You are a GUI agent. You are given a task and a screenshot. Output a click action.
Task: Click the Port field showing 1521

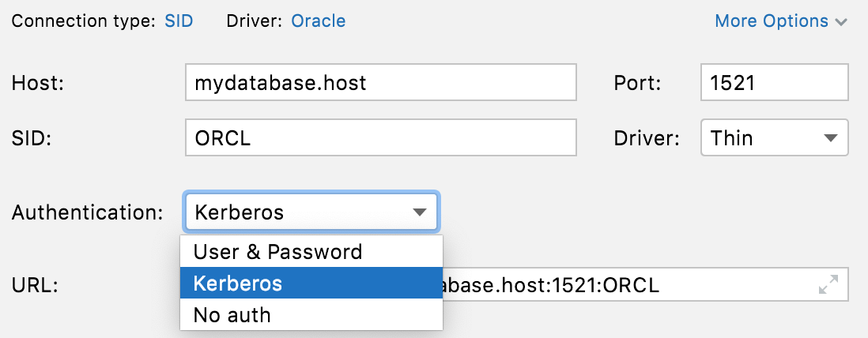tap(774, 82)
